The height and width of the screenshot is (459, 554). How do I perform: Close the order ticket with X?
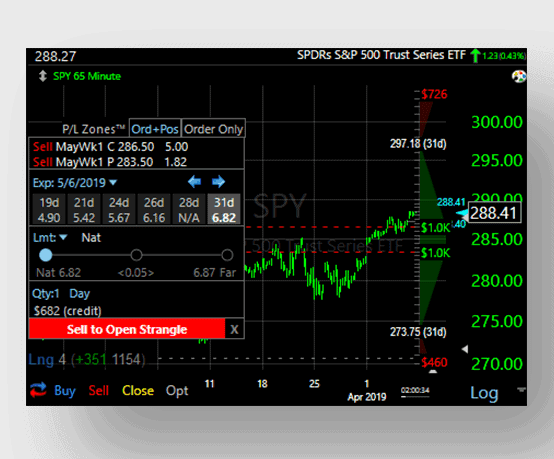point(234,330)
